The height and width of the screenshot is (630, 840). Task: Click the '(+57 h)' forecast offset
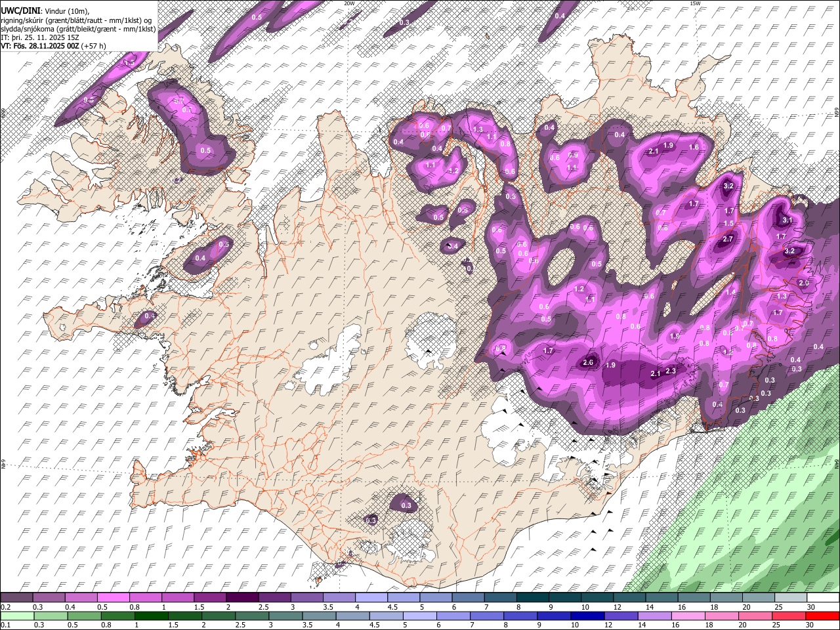pyautogui.click(x=94, y=46)
